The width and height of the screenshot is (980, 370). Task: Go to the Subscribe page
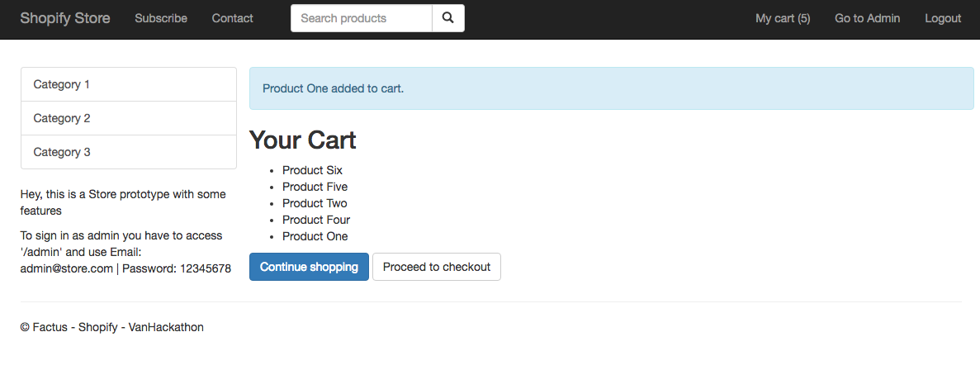tap(161, 18)
